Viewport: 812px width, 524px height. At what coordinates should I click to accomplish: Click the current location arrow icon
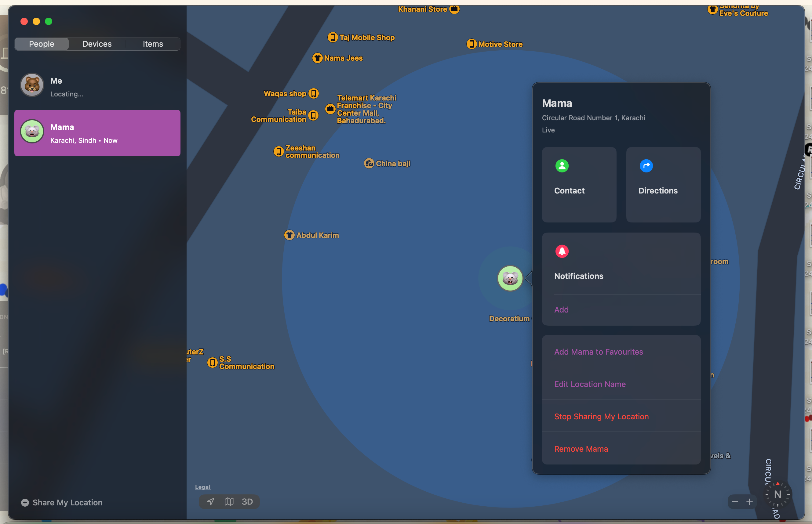210,501
